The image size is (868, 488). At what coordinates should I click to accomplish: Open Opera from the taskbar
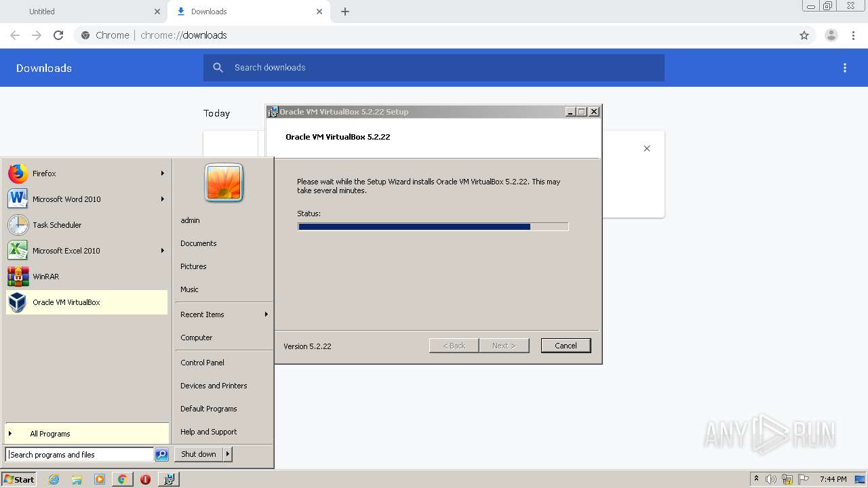145,479
